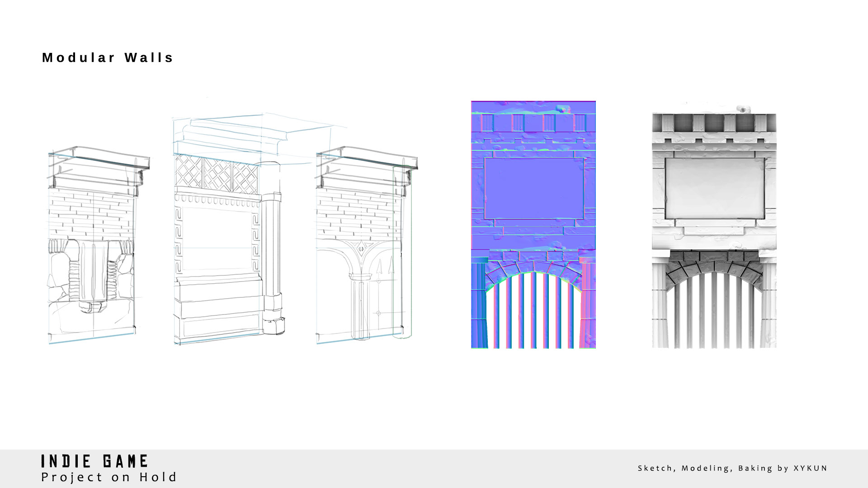Select the purple normal map wall image
The height and width of the screenshot is (488, 868).
point(533,225)
